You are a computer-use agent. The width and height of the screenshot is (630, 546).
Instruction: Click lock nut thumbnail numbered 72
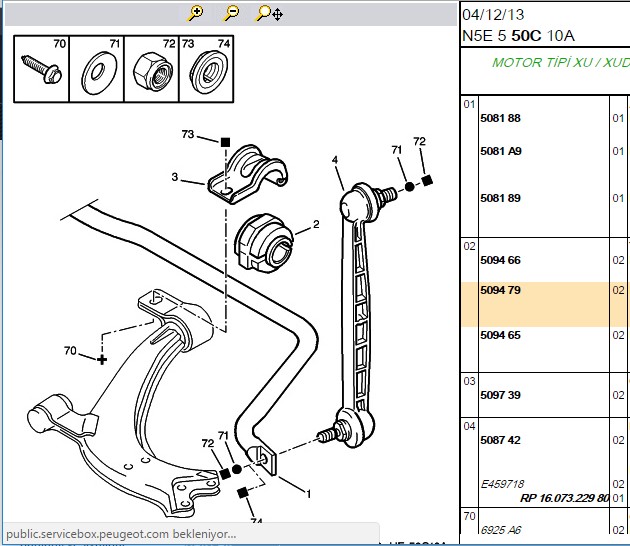coord(151,69)
